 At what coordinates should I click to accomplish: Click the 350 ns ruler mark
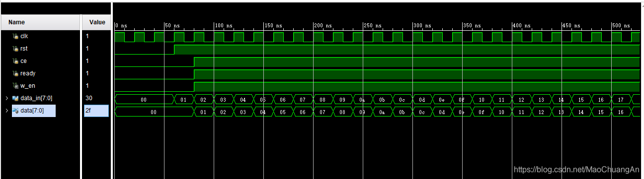pos(472,25)
